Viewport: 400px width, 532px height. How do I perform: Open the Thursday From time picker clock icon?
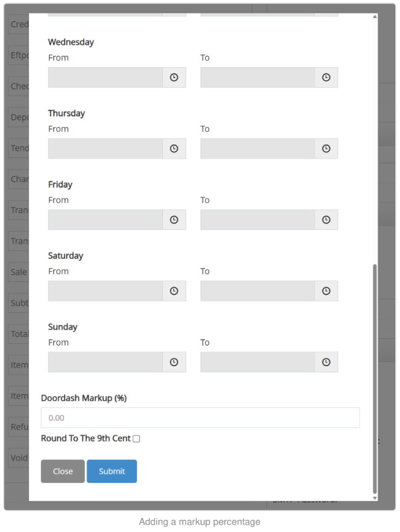pyautogui.click(x=174, y=149)
